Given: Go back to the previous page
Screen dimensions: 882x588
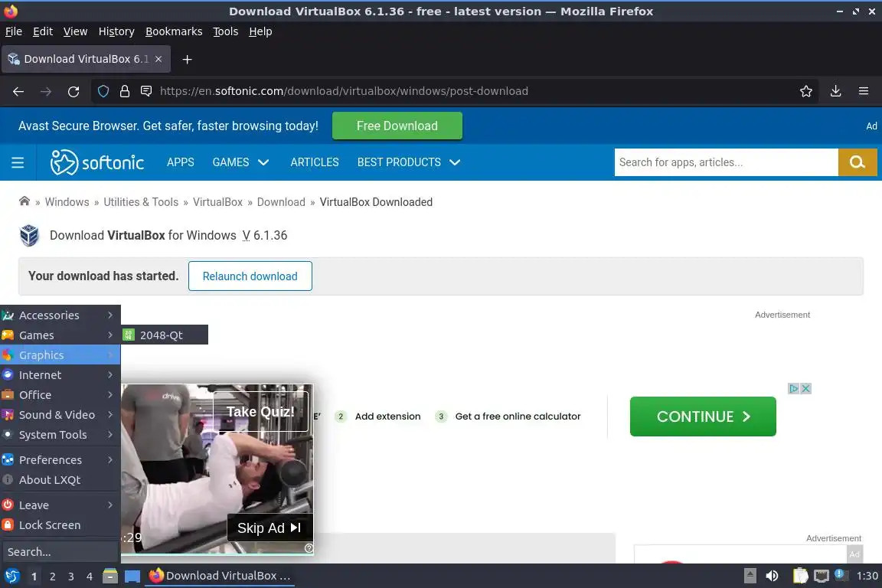Looking at the screenshot, I should 18,91.
